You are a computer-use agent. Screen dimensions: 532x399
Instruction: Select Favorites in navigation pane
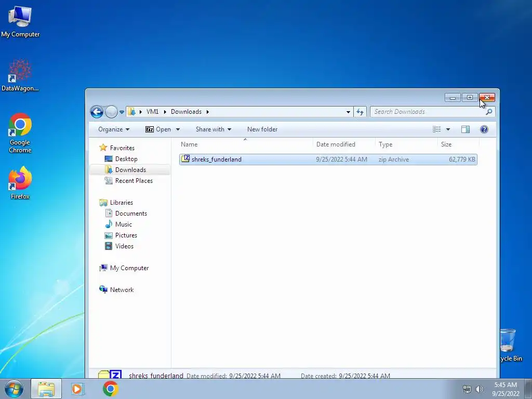tap(117, 148)
